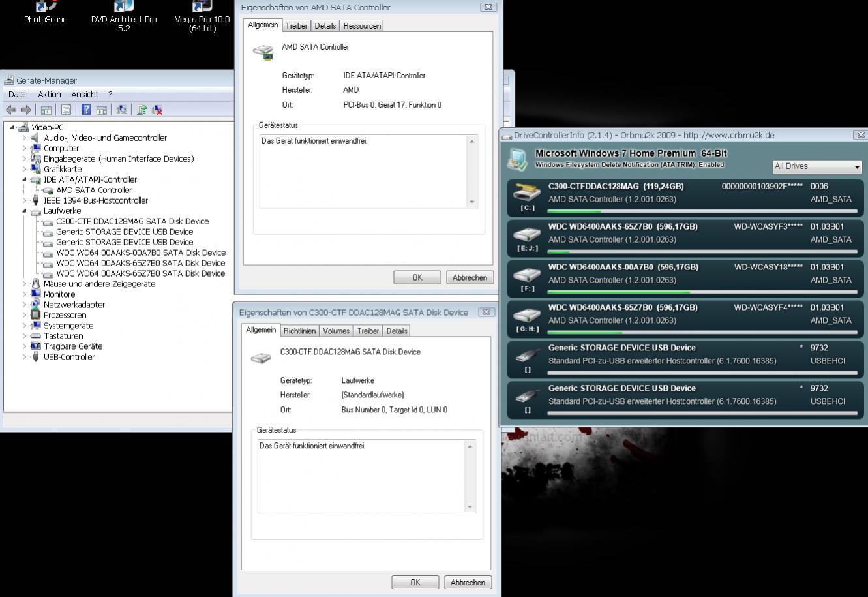Viewport: 868px width, 597px height.
Task: Click the AMD SATA Controller icon in properties dialog
Action: click(263, 52)
